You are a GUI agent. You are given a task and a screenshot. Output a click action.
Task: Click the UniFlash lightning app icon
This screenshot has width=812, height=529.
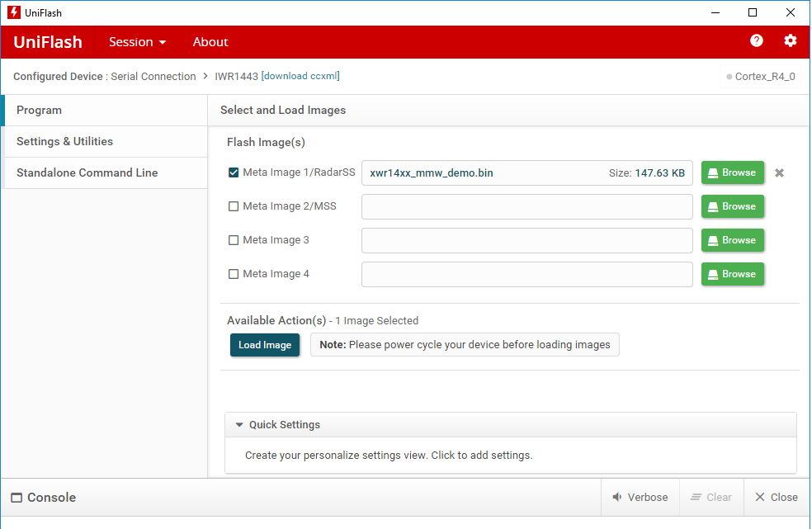(x=14, y=12)
